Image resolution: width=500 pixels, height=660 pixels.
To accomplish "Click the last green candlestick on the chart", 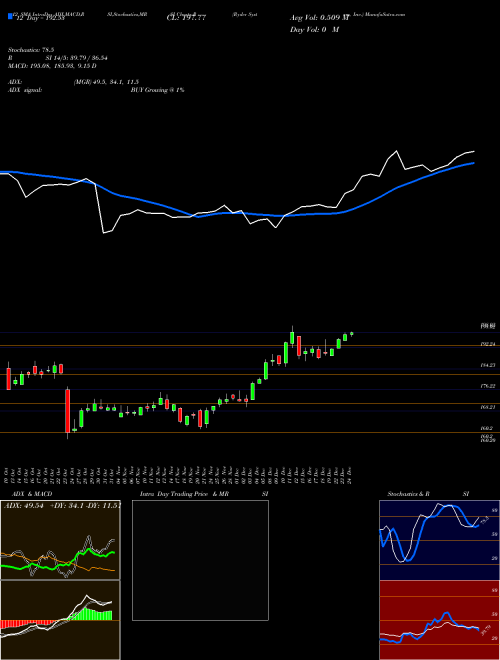I will point(351,334).
